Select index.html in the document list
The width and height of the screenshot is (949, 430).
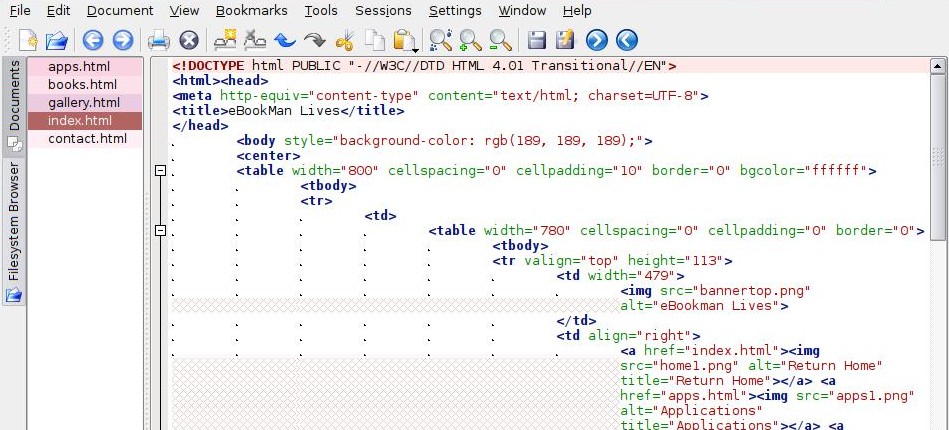[85, 121]
